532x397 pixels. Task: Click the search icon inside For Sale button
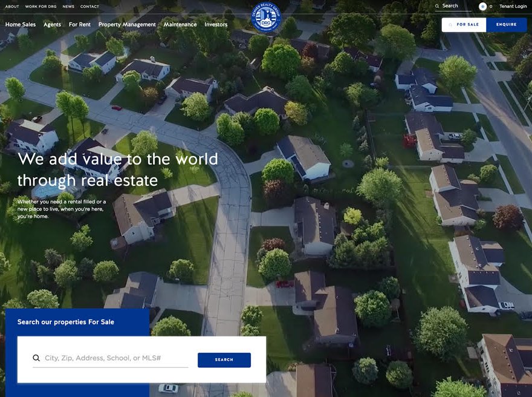pyautogui.click(x=450, y=25)
